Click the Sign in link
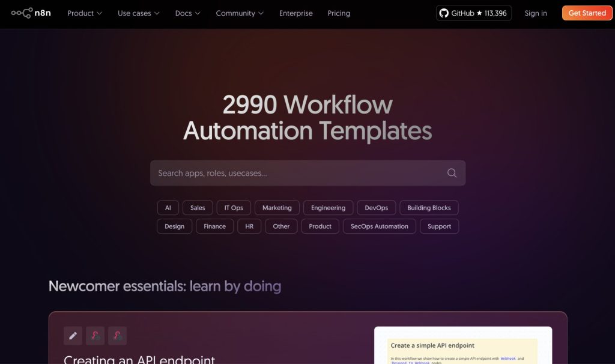Image resolution: width=615 pixels, height=364 pixels. pyautogui.click(x=536, y=13)
